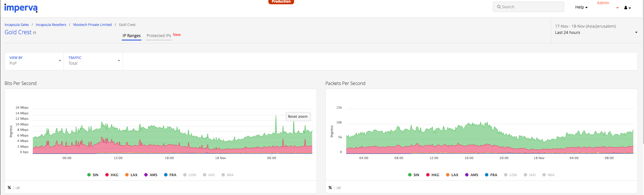Enable LON series in Bits Per Second legend
This screenshot has height=195, width=644.
click(190, 175)
